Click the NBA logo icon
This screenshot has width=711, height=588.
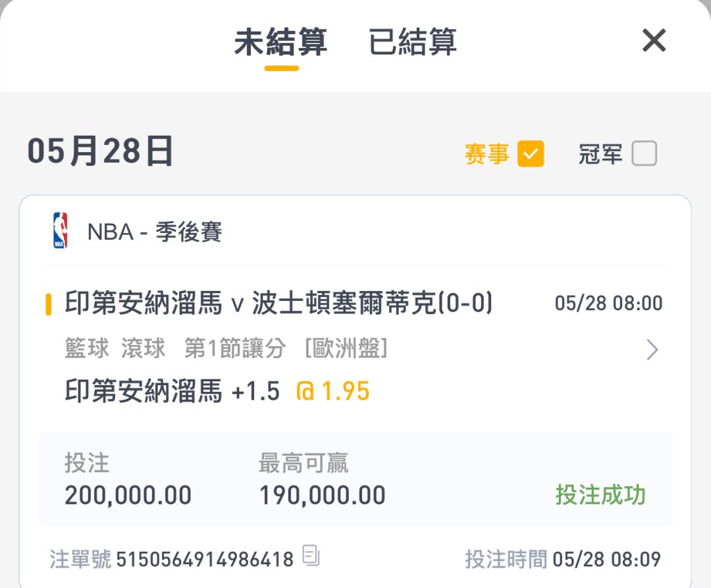61,230
